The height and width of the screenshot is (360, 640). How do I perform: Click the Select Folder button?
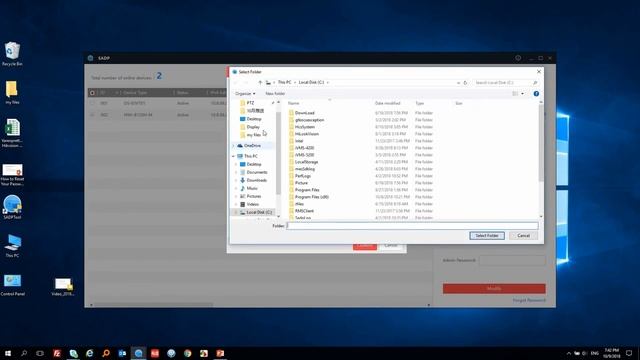(x=487, y=236)
